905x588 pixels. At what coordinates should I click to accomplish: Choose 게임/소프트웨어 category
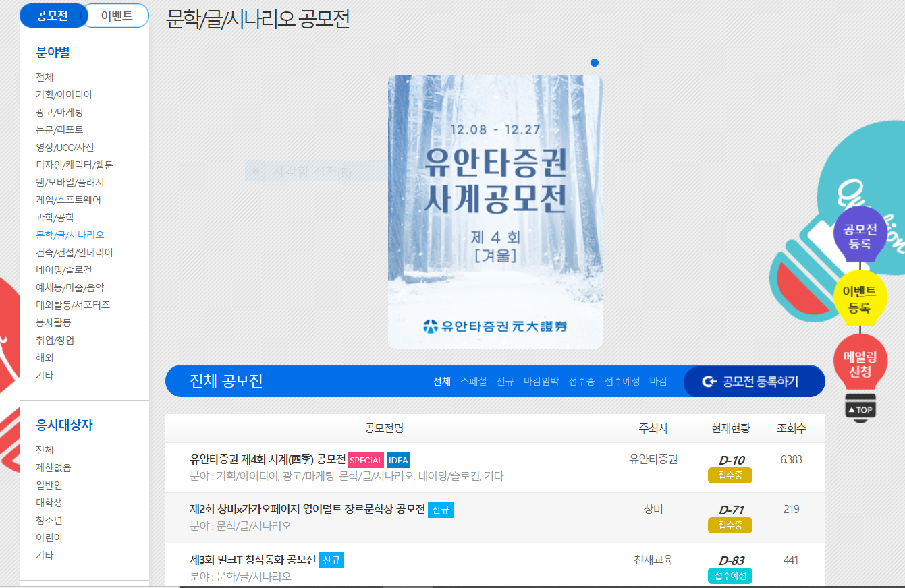(x=69, y=200)
